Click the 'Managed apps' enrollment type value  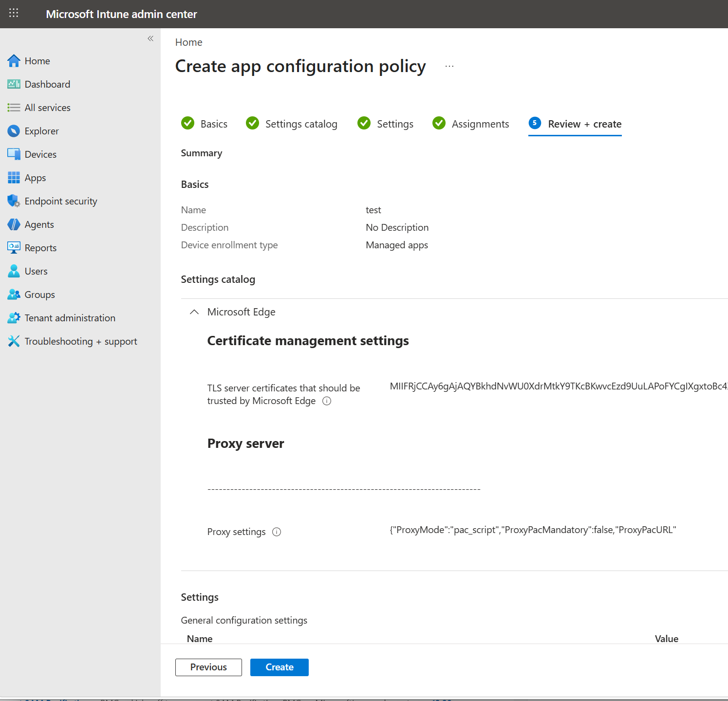[x=397, y=245]
